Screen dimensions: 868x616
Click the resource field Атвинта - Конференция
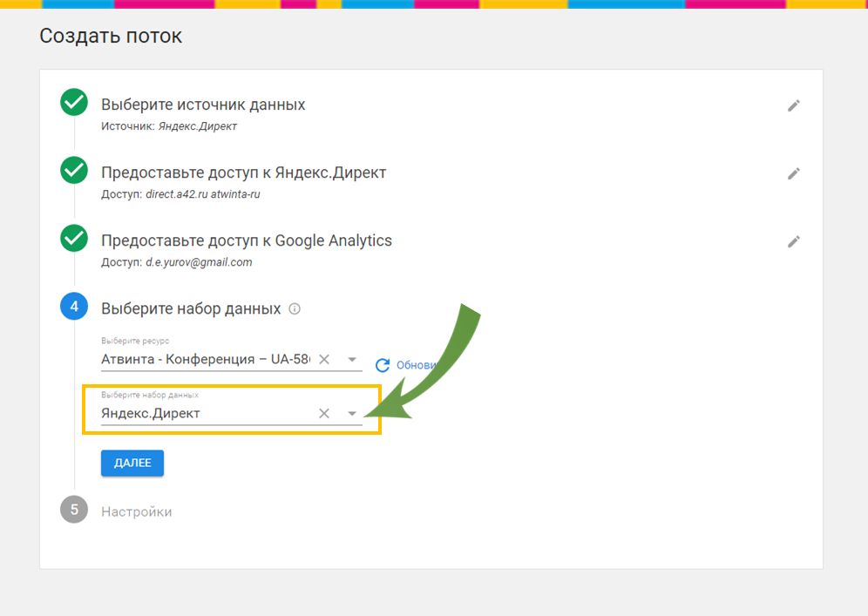click(x=232, y=359)
